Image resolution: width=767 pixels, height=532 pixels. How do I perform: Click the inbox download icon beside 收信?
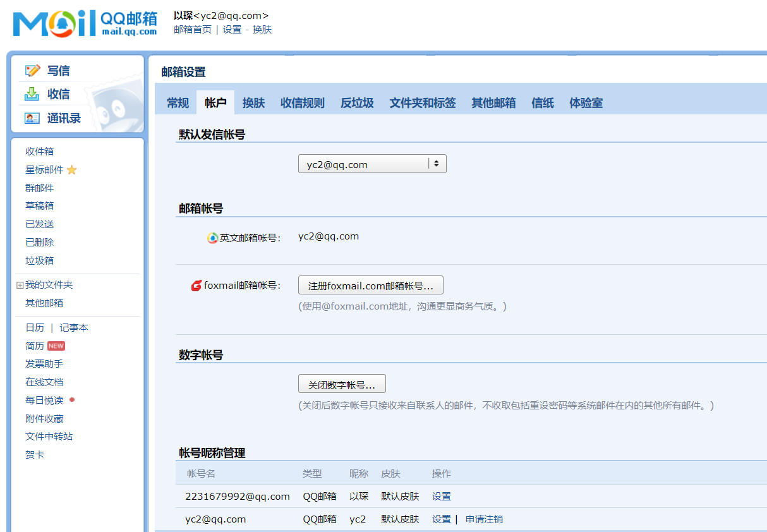pyautogui.click(x=32, y=94)
